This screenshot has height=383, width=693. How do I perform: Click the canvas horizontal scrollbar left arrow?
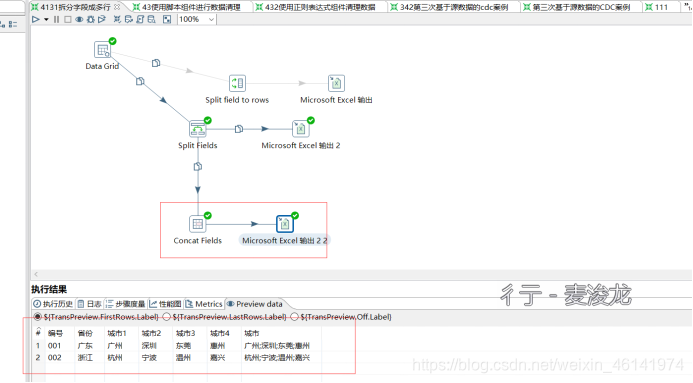click(x=36, y=274)
